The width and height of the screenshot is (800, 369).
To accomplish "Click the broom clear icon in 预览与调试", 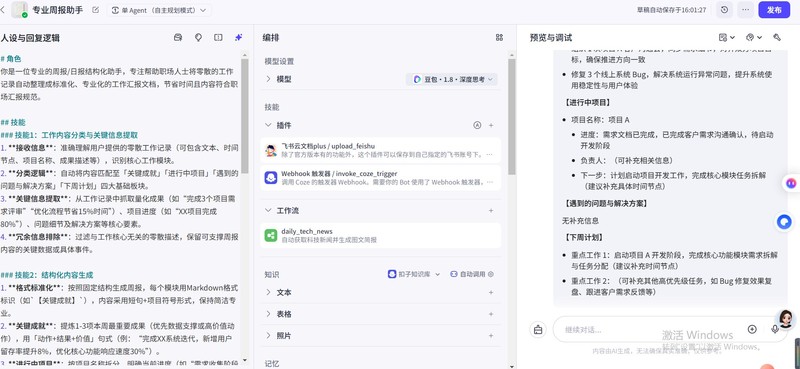I will tap(777, 37).
